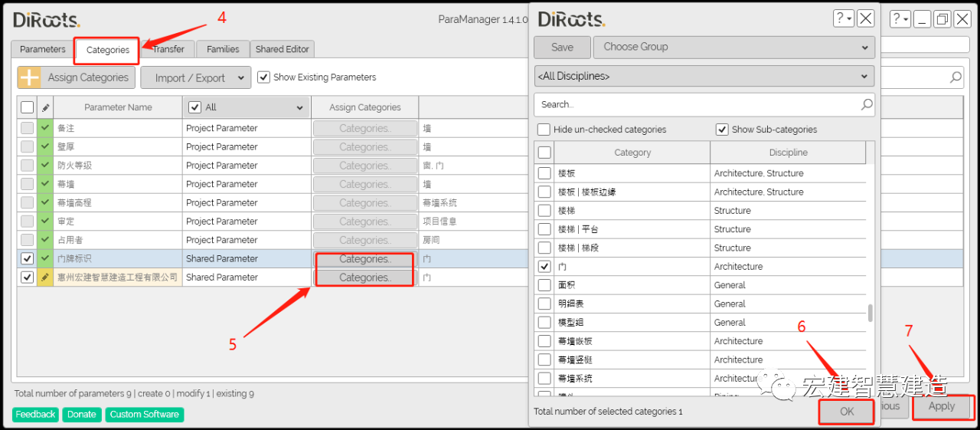Click the pencil edit column header icon
Screen dimensions: 980x430
[x=45, y=107]
